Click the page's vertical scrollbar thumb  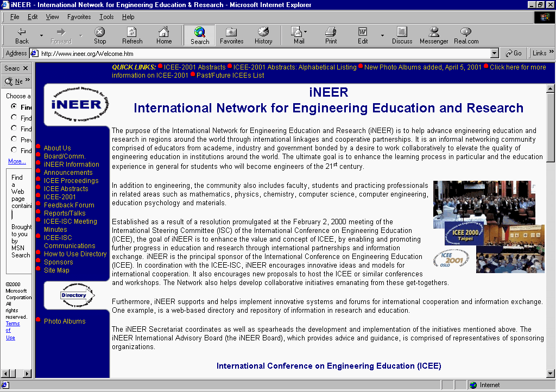tap(551, 127)
